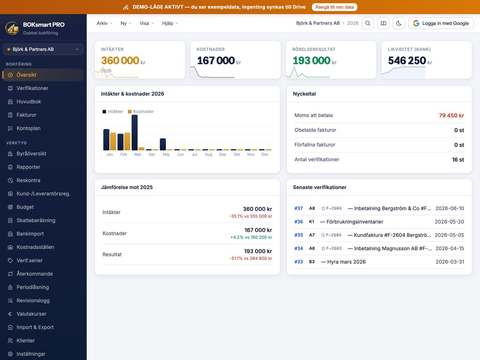Screen dimensions: 480x360
Task: Click the Verif.serier tag icon
Action: click(x=10, y=260)
